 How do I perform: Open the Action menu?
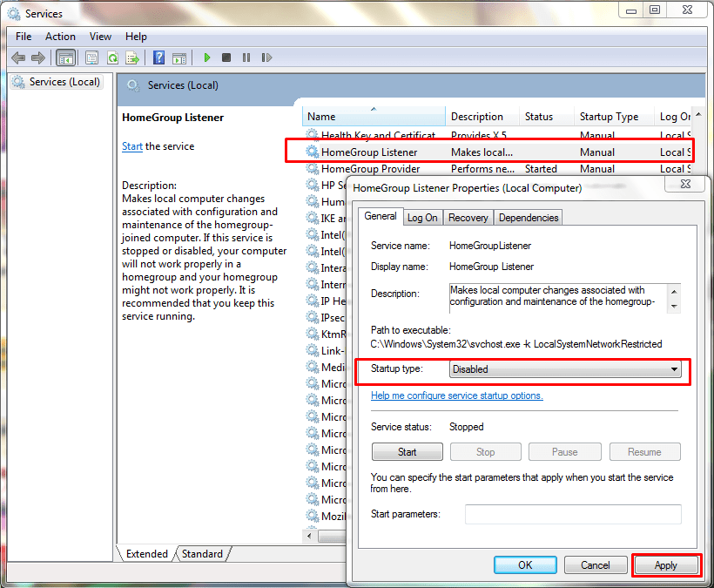60,37
